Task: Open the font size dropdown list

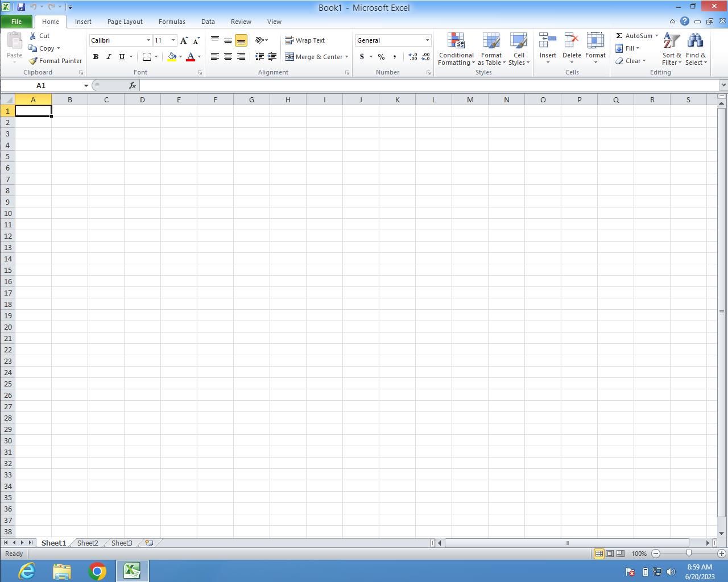Action: (173, 40)
